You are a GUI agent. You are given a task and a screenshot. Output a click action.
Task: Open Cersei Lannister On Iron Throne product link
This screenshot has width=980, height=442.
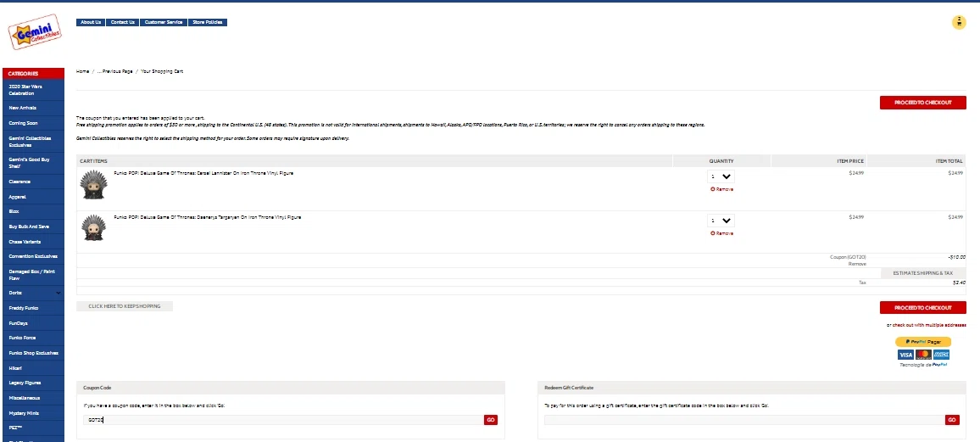click(x=203, y=173)
